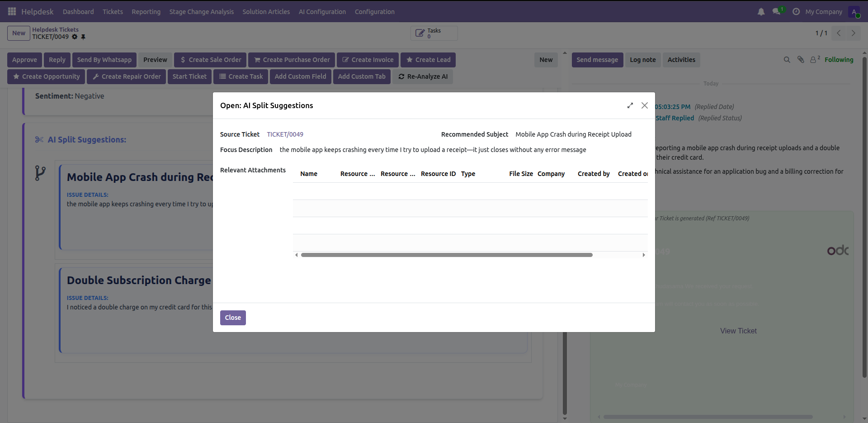Screen dimensions: 868x423
Task: Click Start Ticket button
Action: 189,76
